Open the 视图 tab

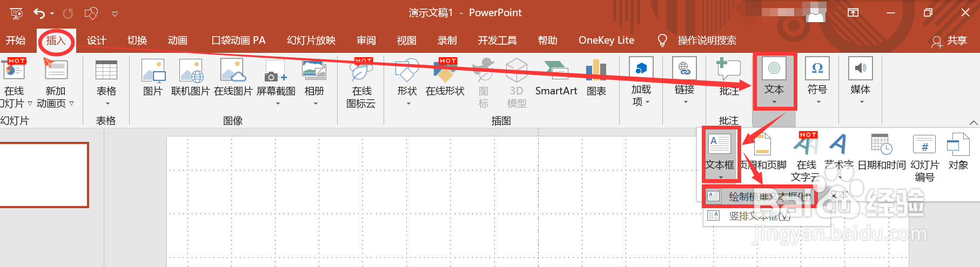click(x=407, y=40)
